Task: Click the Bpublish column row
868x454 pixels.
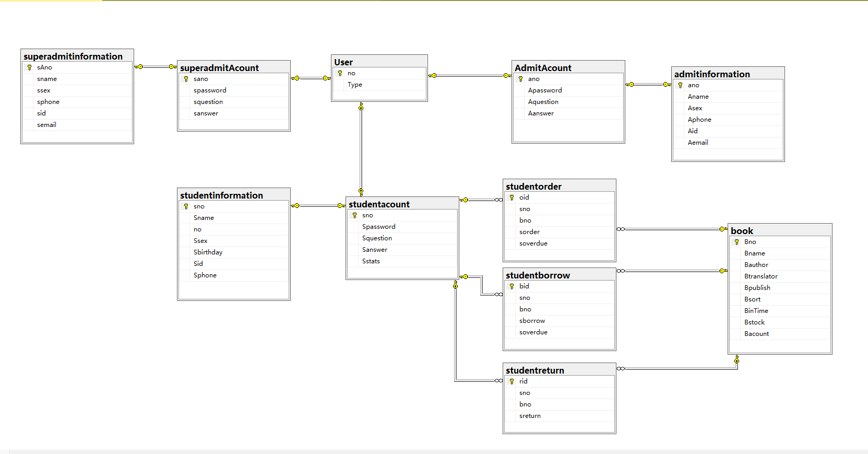Action: click(780, 288)
